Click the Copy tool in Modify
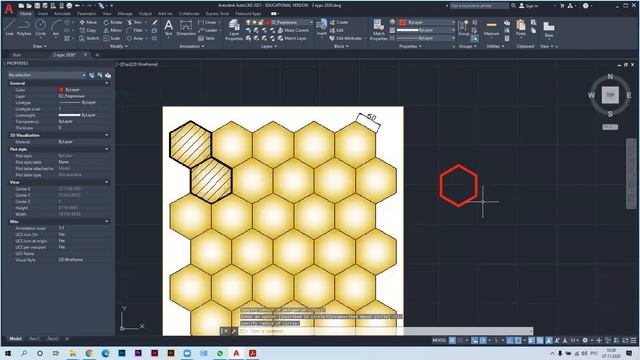 (x=88, y=30)
